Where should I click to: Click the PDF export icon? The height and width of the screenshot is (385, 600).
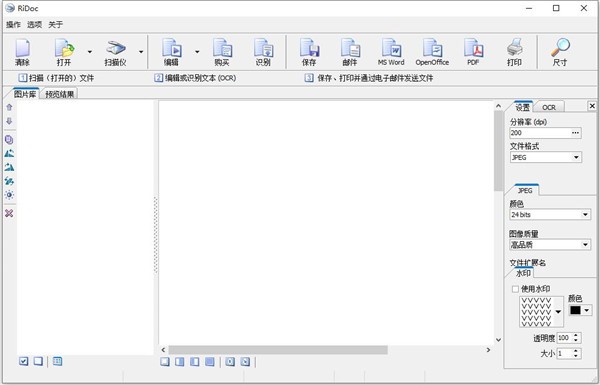[473, 52]
